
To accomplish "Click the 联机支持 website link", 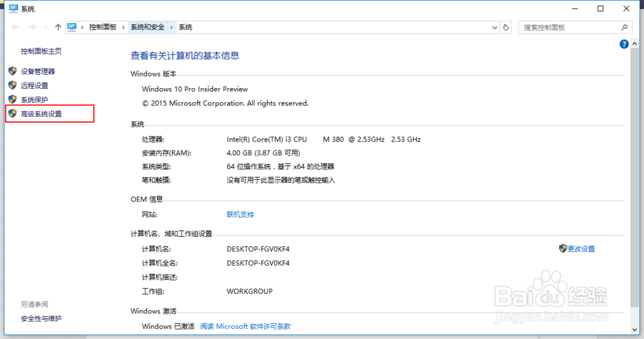I will point(240,215).
